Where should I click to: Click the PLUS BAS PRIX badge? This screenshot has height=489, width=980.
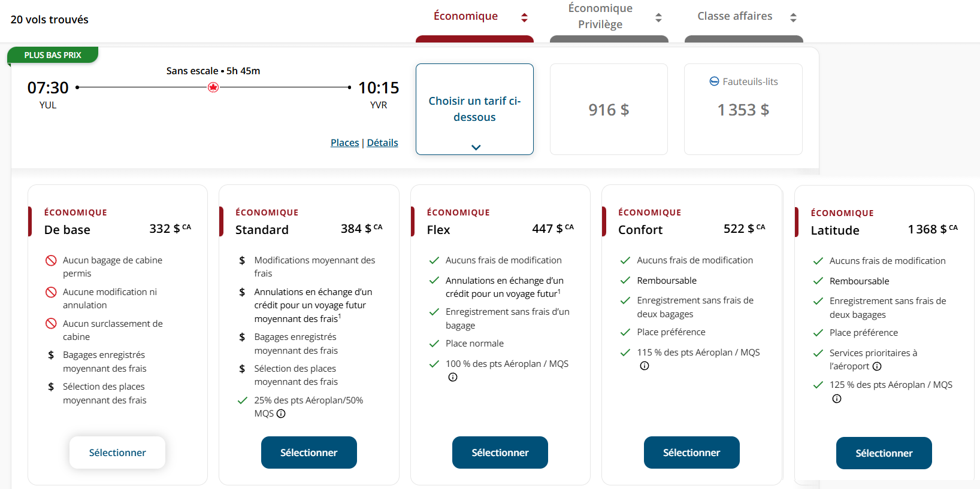click(53, 54)
